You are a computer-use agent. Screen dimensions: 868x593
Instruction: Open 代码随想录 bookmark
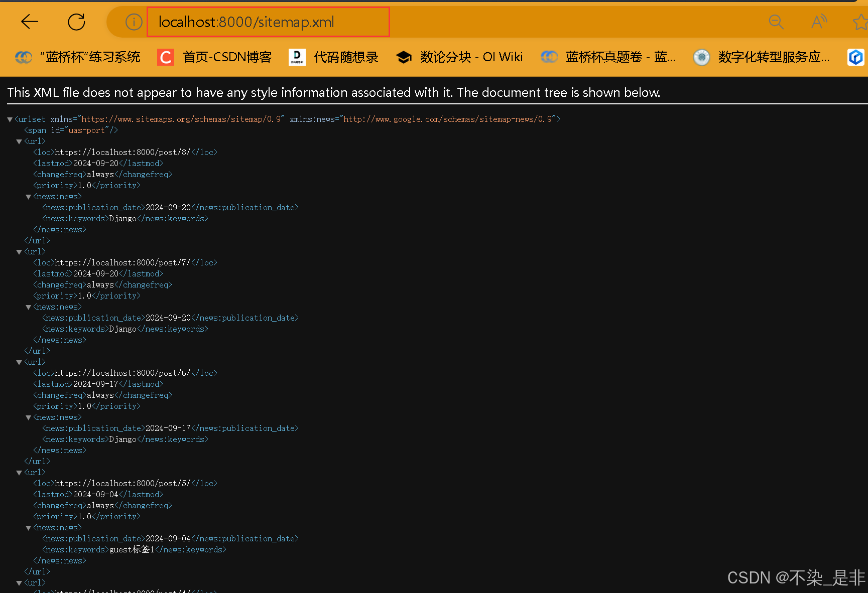point(334,57)
